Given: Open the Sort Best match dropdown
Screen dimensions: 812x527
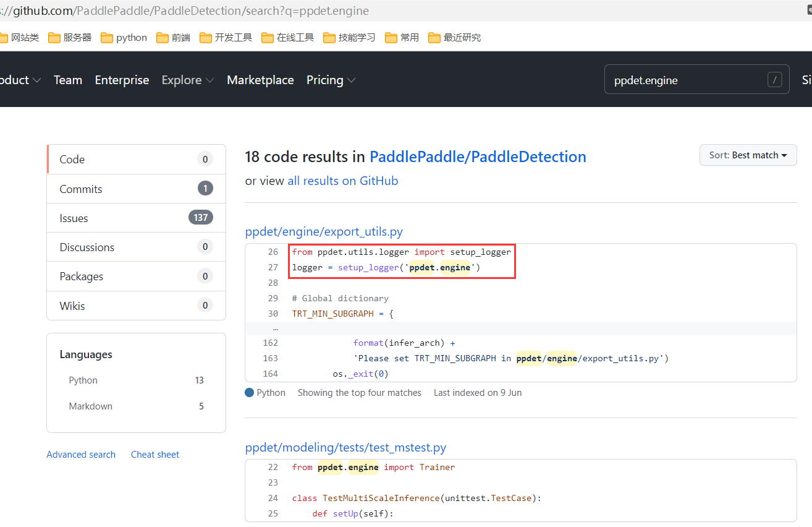Looking at the screenshot, I should pos(748,155).
